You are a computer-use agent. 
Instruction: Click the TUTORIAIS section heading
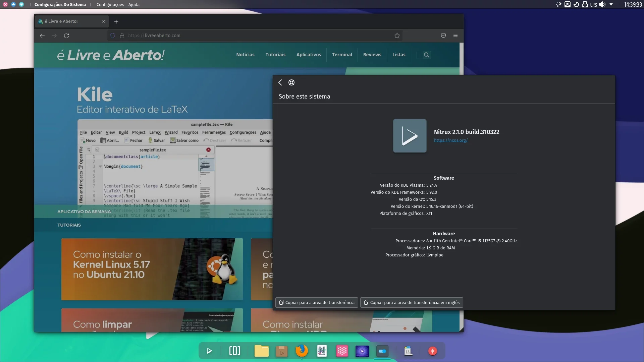(x=69, y=225)
